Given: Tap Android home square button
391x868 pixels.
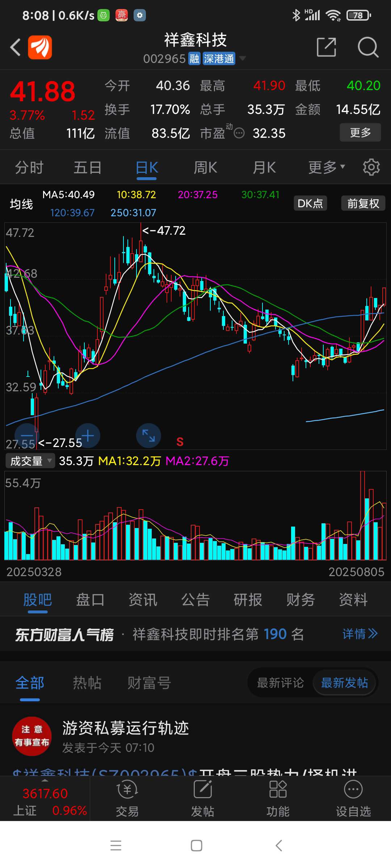Looking at the screenshot, I should click(197, 846).
